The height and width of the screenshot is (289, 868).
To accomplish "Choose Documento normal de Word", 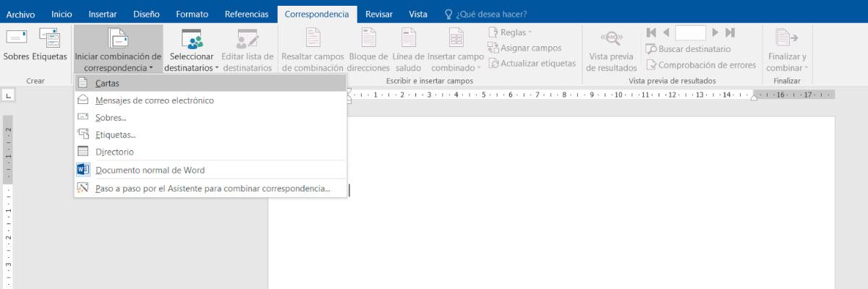I will (210, 171).
